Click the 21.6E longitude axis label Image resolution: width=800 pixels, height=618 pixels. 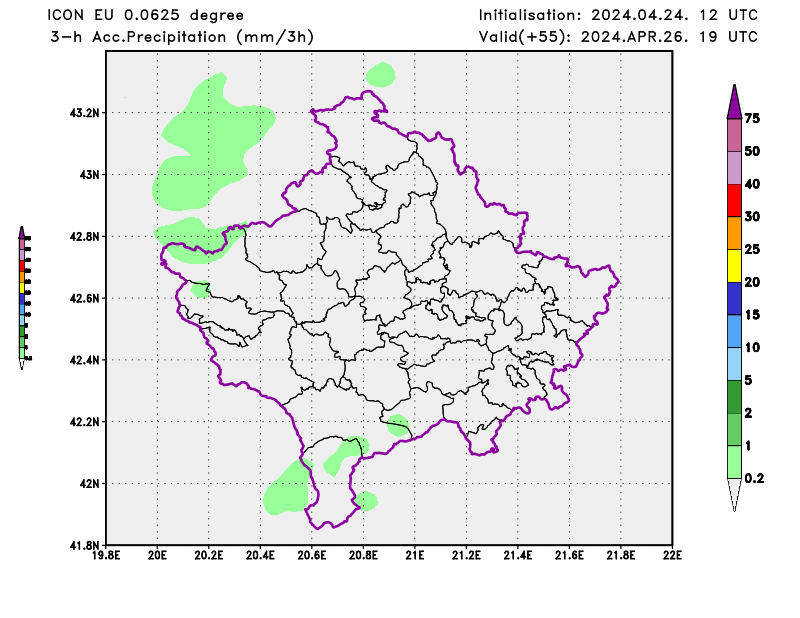pos(569,555)
